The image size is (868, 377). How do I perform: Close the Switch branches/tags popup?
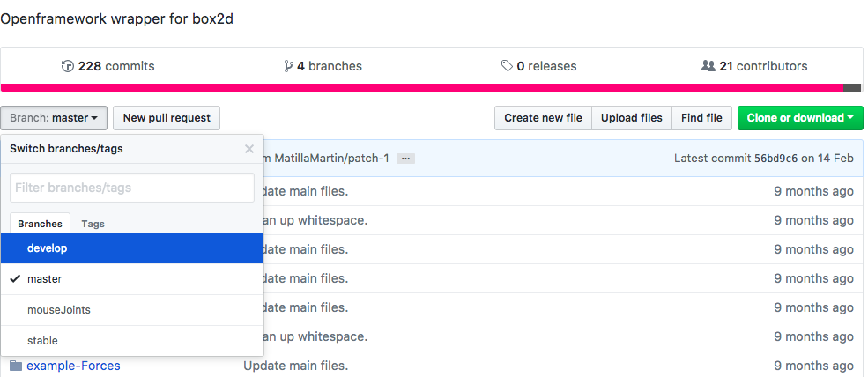[x=249, y=149]
